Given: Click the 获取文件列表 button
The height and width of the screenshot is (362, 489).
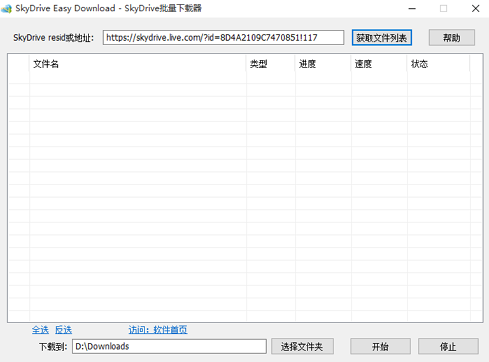Looking at the screenshot, I should (382, 38).
